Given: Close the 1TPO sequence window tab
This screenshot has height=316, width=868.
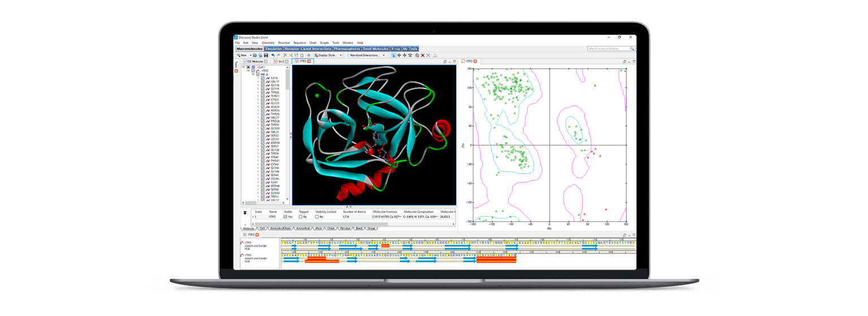Looking at the screenshot, I should tap(257, 235).
